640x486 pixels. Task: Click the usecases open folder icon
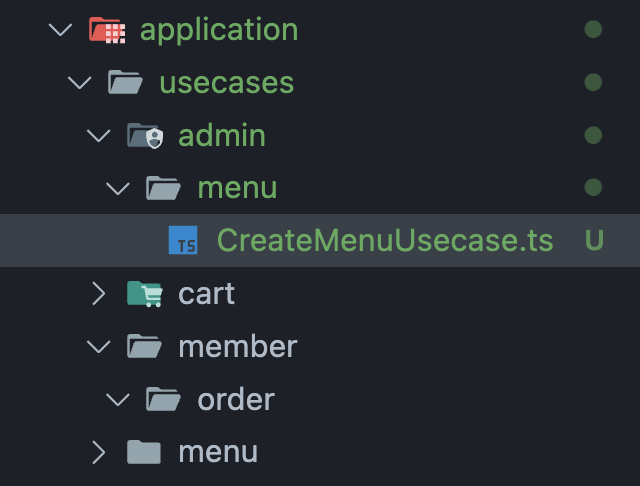point(125,82)
